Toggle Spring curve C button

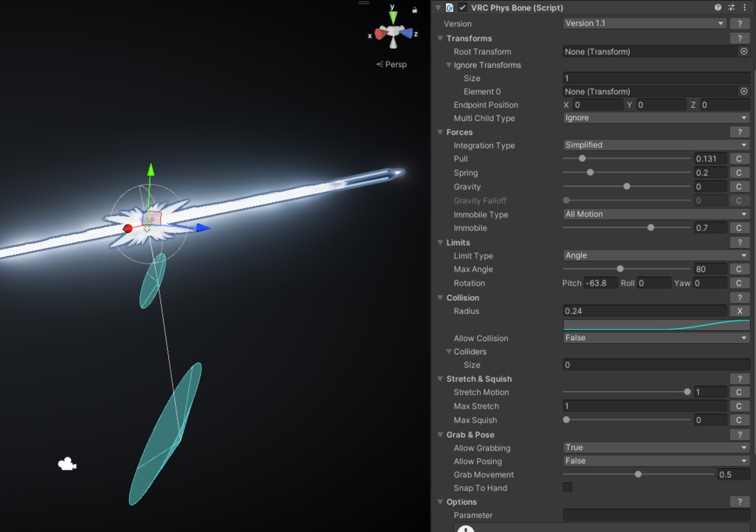738,173
